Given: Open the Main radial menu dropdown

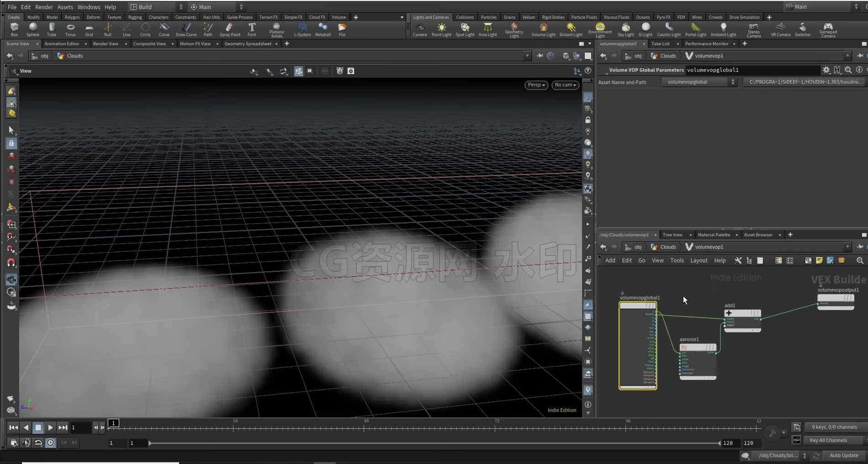Looking at the screenshot, I should tap(217, 7).
